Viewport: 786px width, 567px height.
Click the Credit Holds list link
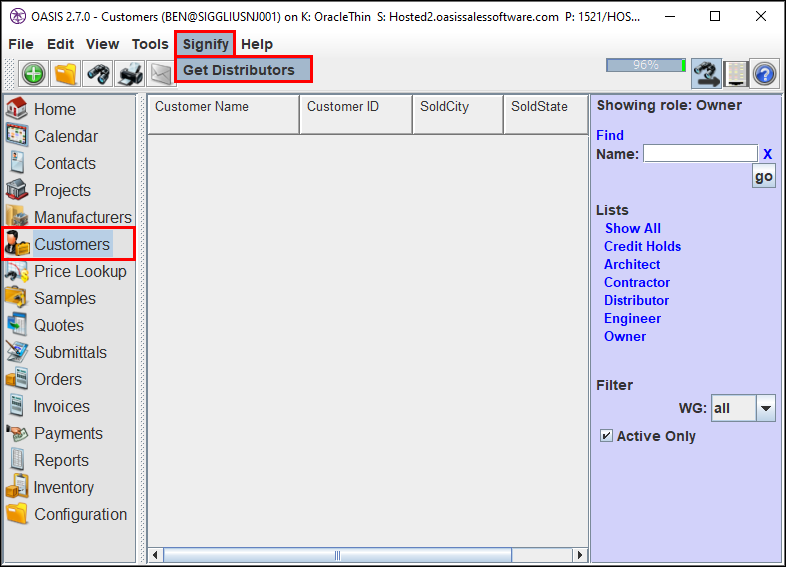[642, 246]
